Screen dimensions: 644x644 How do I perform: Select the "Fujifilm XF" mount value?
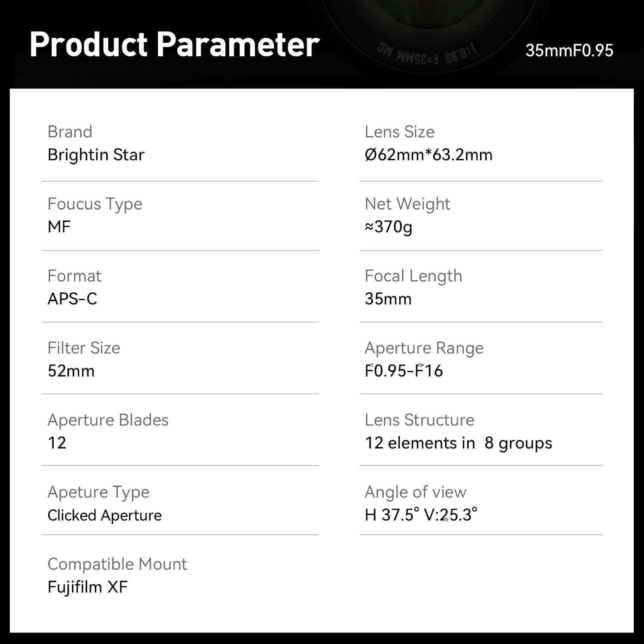[x=88, y=587]
